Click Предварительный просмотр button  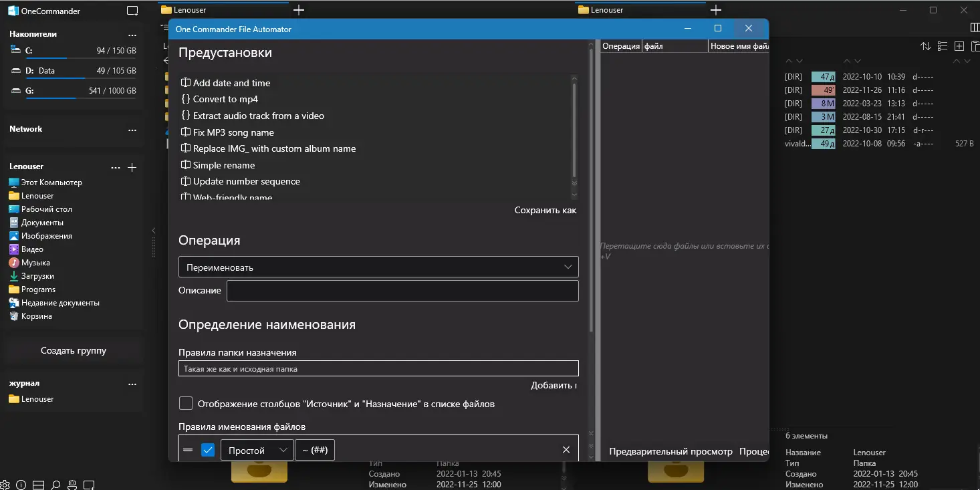tap(670, 452)
